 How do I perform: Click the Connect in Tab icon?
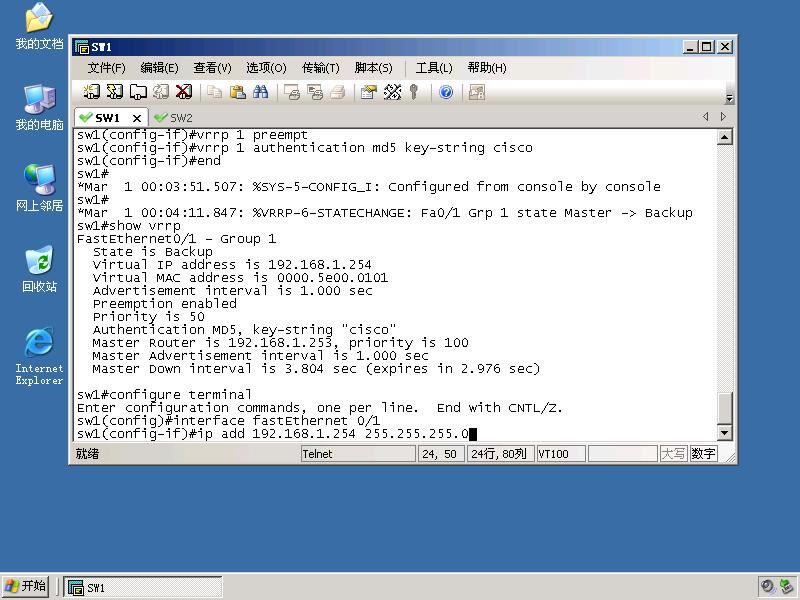coord(138,92)
